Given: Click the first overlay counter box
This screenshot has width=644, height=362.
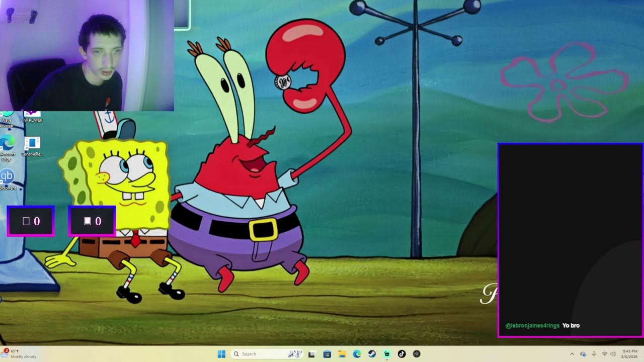Looking at the screenshot, I should point(31,221).
